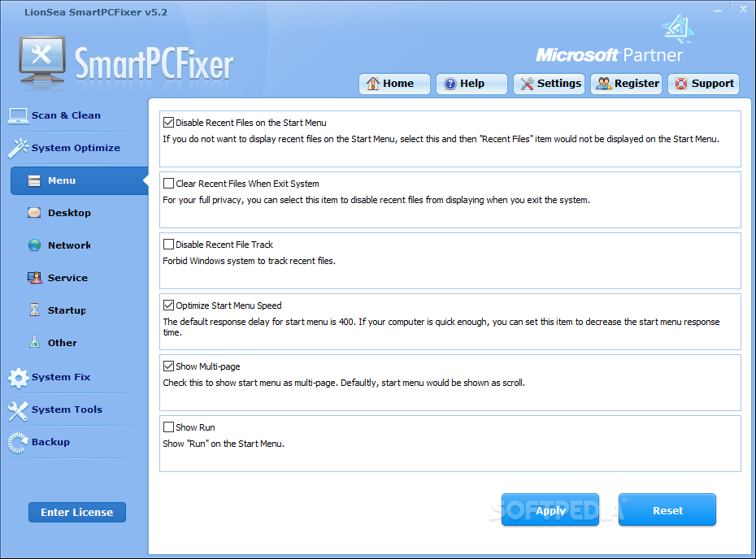
Task: Click the Reset button
Action: (x=667, y=510)
